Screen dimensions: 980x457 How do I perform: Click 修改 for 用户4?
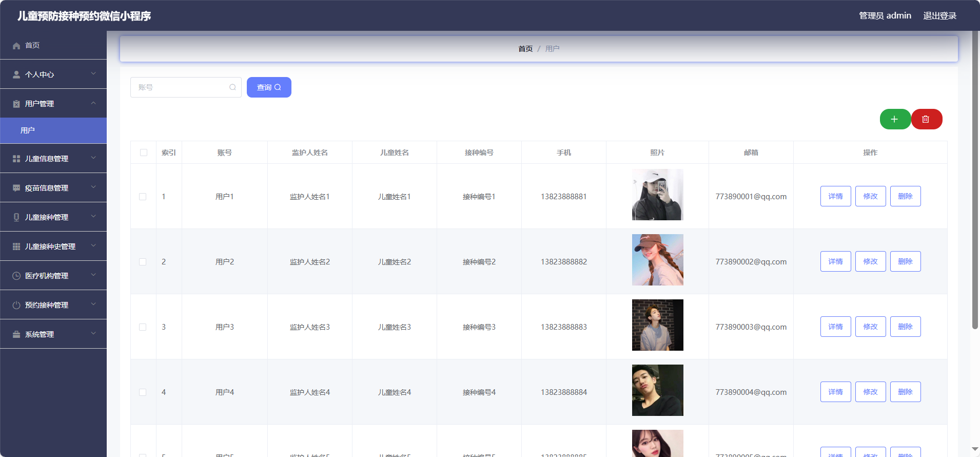[871, 392]
